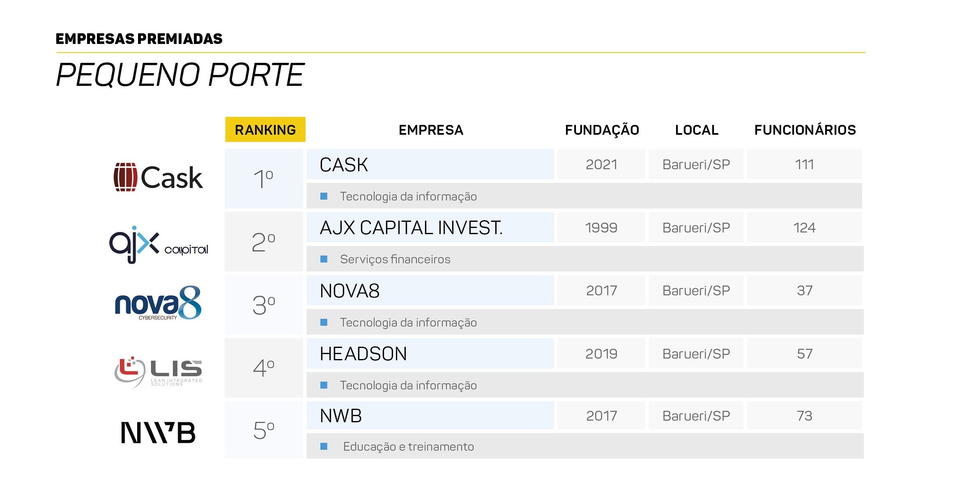This screenshot has width=980, height=495.
Task: Click the AJX Capital logo
Action: pyautogui.click(x=159, y=244)
